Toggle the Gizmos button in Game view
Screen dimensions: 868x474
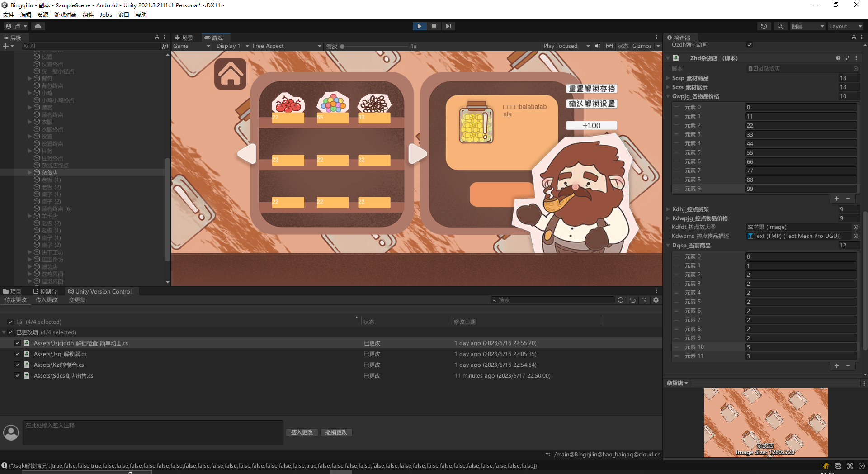[642, 46]
